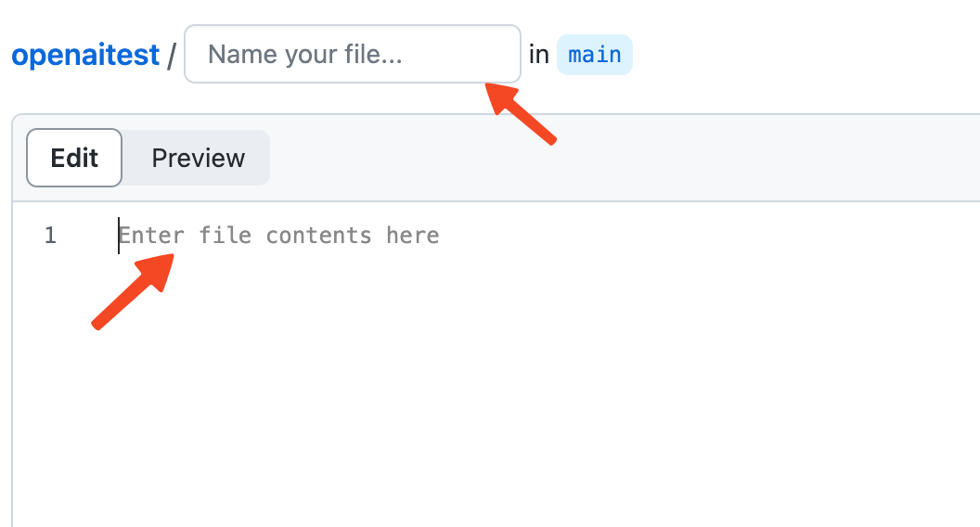
Task: Click line number 1 in the gutter
Action: 50,236
